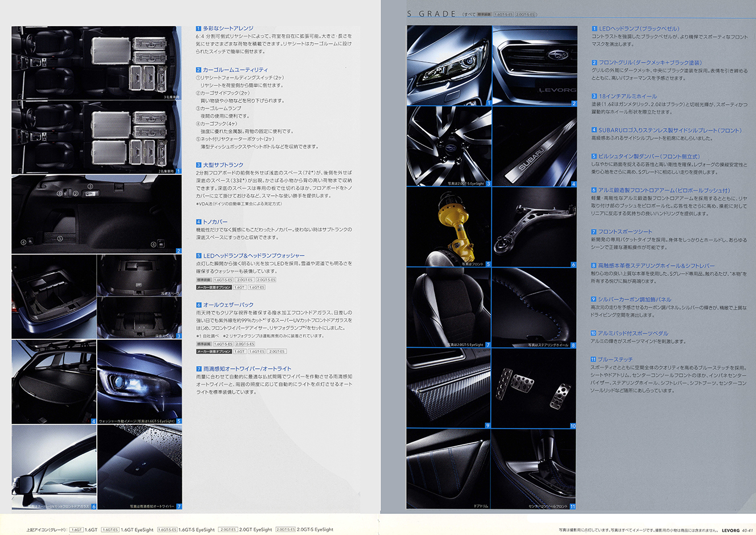This screenshot has width=756, height=535.
Task: Select the 18インチアルミホイール heading
Action: click(624, 96)
